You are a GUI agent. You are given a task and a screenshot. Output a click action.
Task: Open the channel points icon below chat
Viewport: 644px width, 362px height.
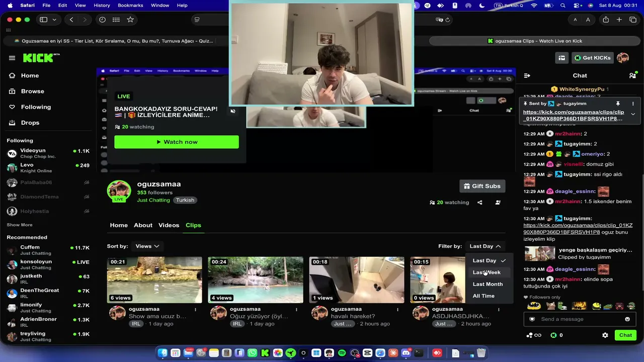tap(533, 335)
